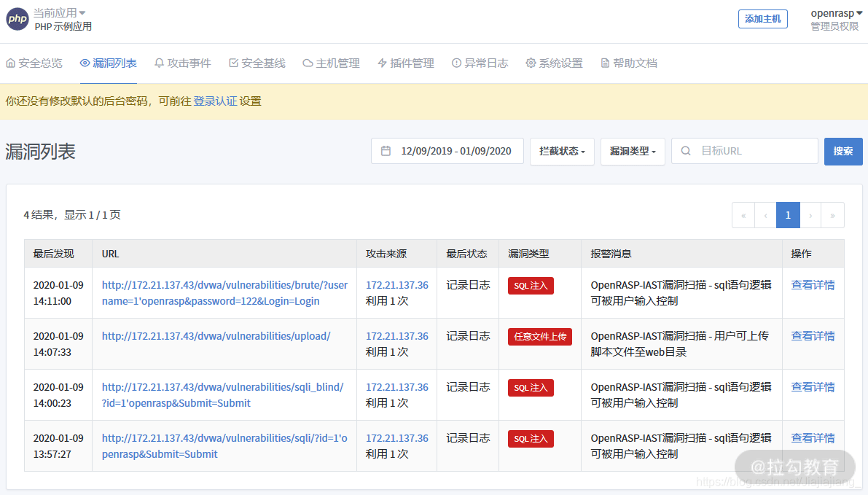Click the PHP application logo icon

pos(17,20)
